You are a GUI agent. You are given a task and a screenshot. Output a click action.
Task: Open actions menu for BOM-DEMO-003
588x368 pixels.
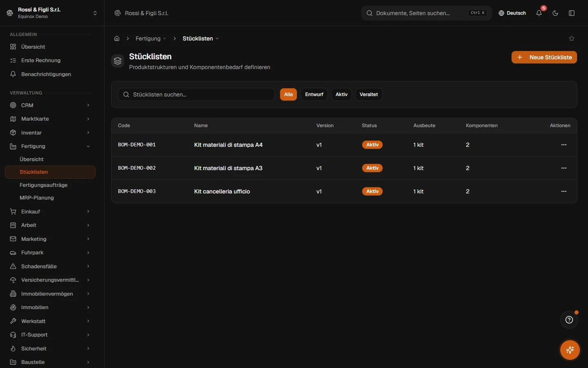coord(564,191)
